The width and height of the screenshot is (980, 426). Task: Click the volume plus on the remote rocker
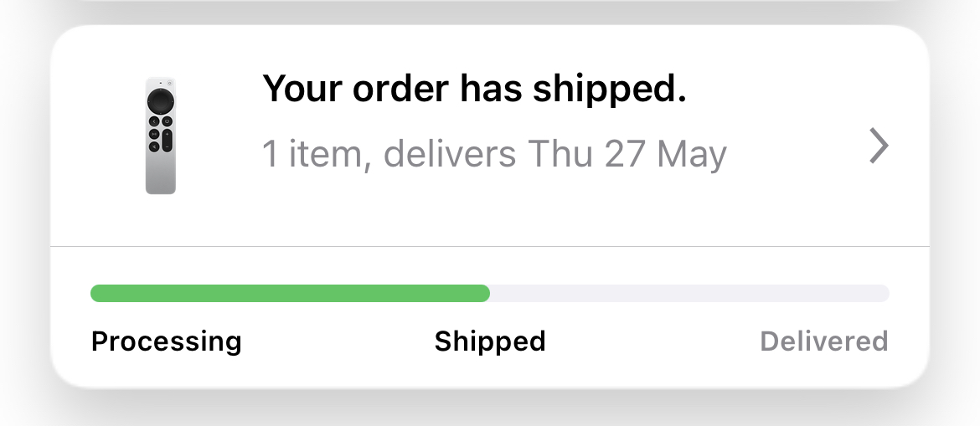tap(168, 134)
